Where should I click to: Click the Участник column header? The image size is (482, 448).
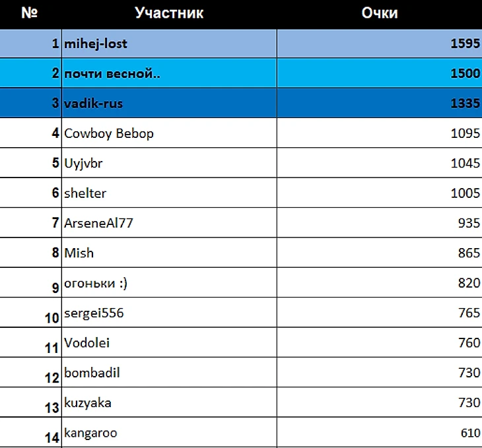click(x=169, y=13)
